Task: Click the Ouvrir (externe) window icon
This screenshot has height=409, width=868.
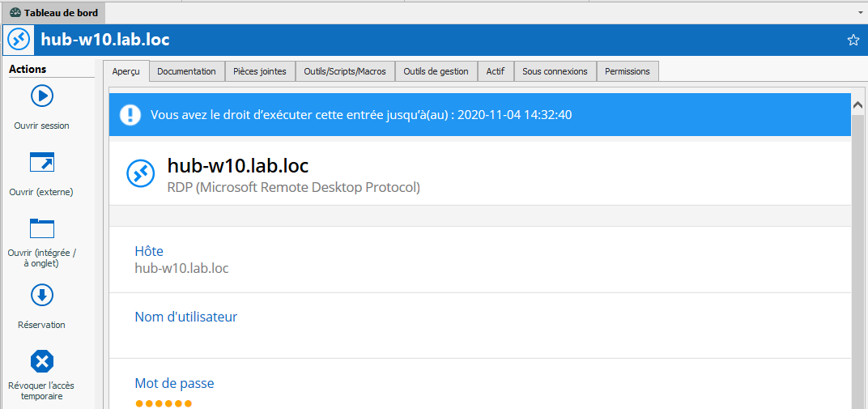Action: tap(42, 163)
